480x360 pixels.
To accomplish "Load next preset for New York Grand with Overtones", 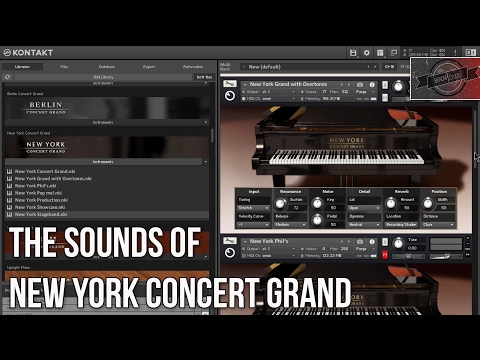I will [x=349, y=85].
